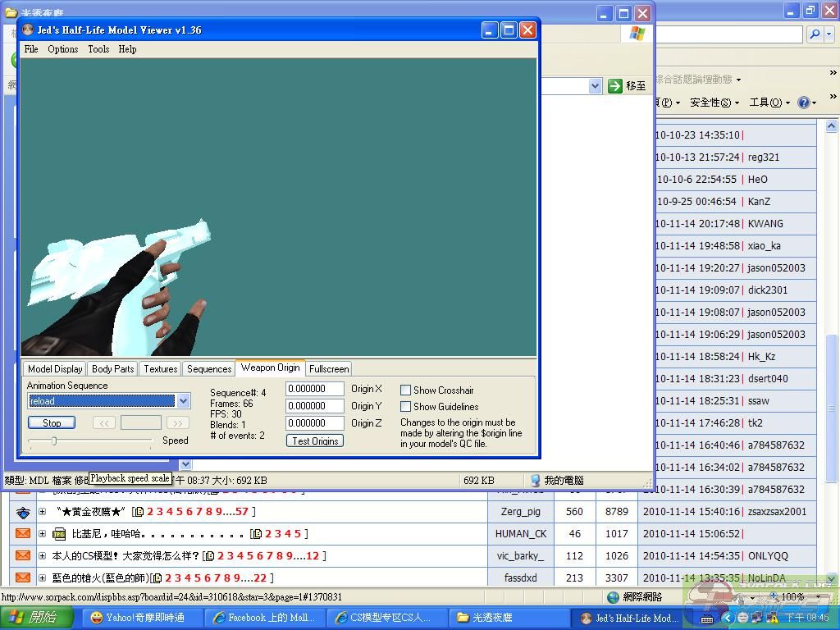Click the next frame >> button

point(178,423)
